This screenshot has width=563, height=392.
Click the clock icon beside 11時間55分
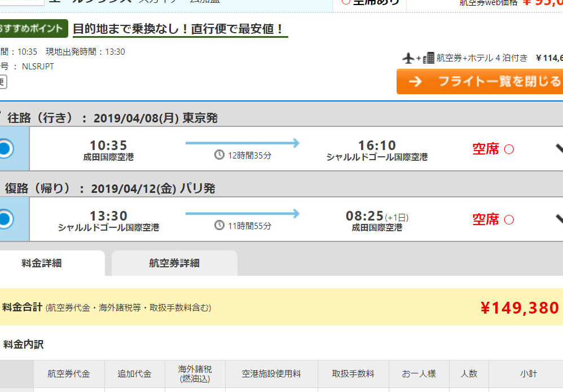pos(219,226)
